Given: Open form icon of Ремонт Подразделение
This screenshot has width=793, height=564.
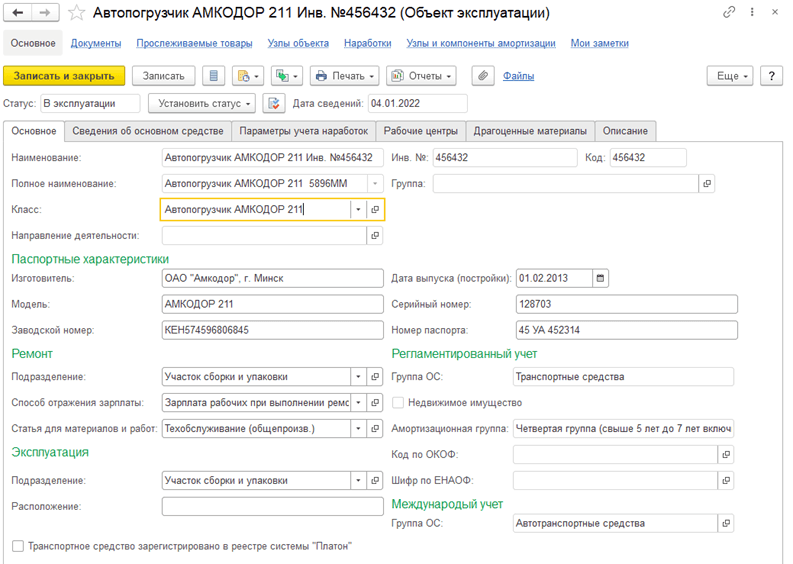Looking at the screenshot, I should click(x=375, y=377).
